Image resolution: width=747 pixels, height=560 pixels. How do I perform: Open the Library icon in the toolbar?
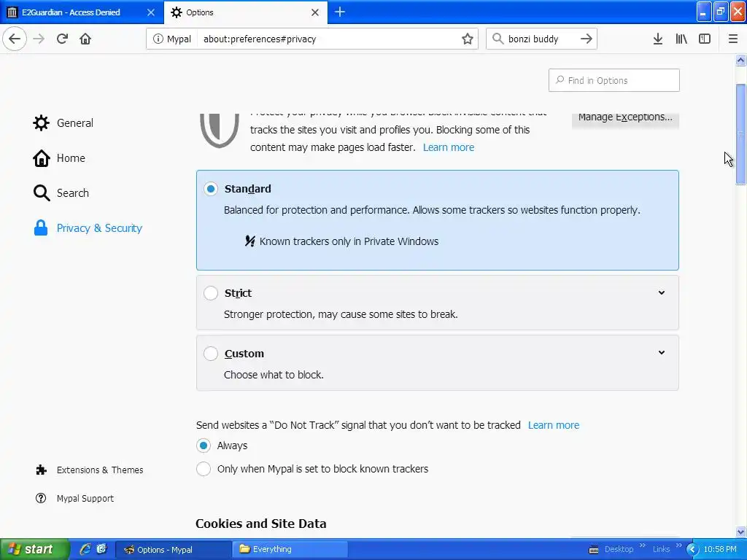(x=681, y=39)
